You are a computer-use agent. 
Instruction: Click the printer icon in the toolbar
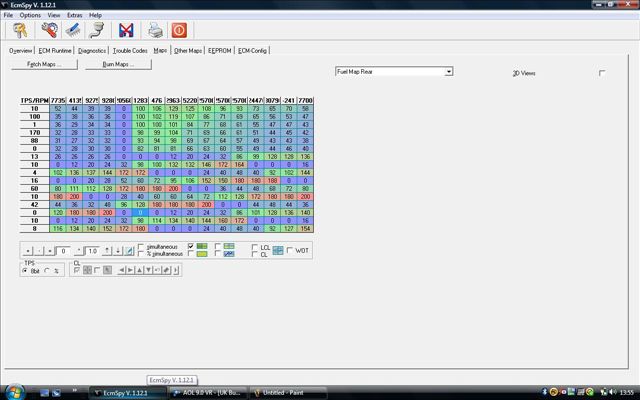(x=156, y=30)
